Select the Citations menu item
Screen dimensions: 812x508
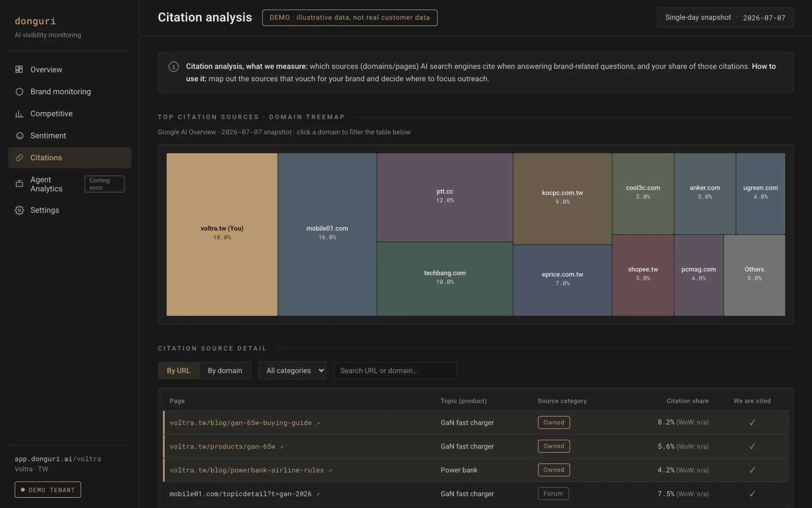pos(70,158)
